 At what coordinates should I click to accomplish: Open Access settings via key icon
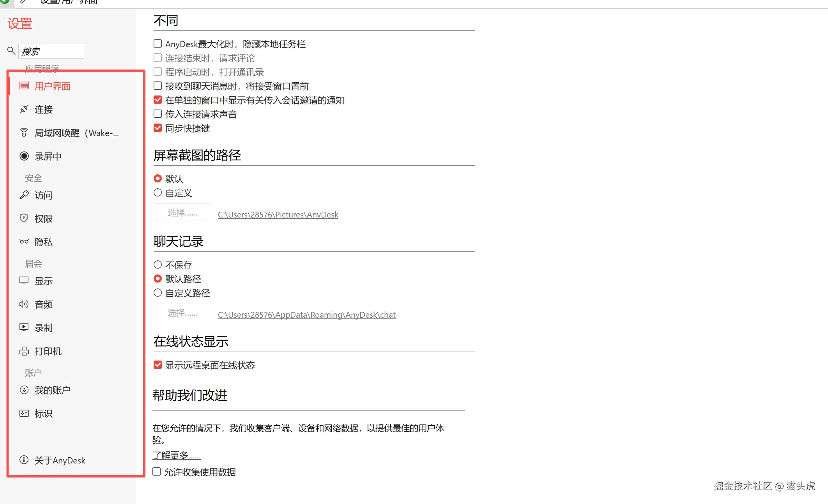pyautogui.click(x=24, y=195)
